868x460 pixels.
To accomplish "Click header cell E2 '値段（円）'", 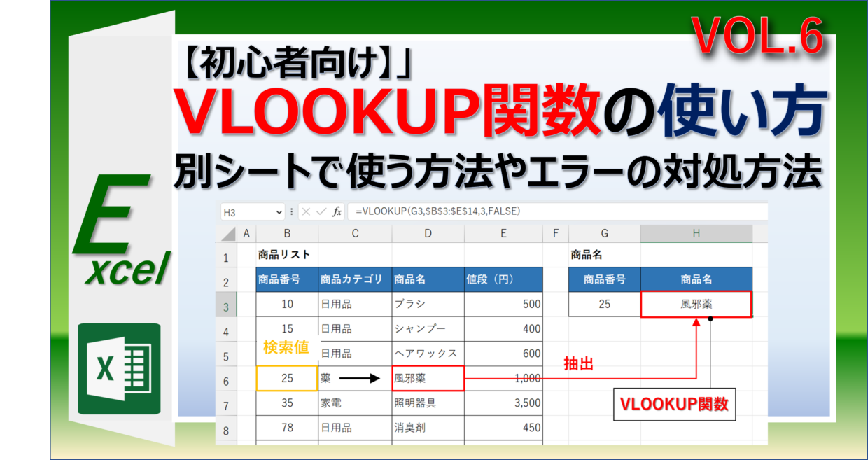I will (x=503, y=279).
